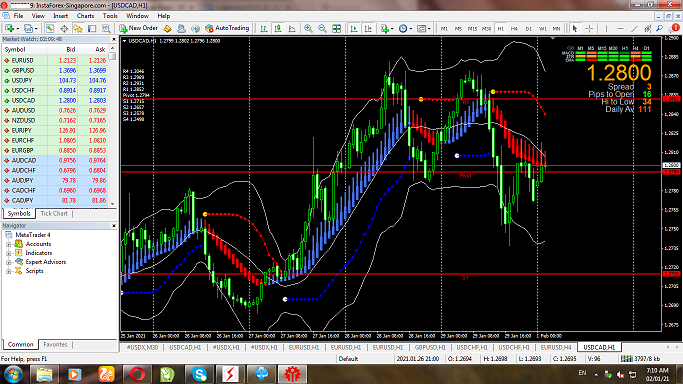Expand the Scripts tree node
This screenshot has height=384, width=683.
click(8, 271)
